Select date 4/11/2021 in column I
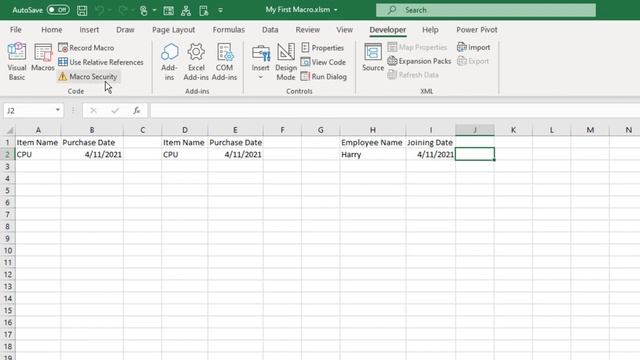 430,155
